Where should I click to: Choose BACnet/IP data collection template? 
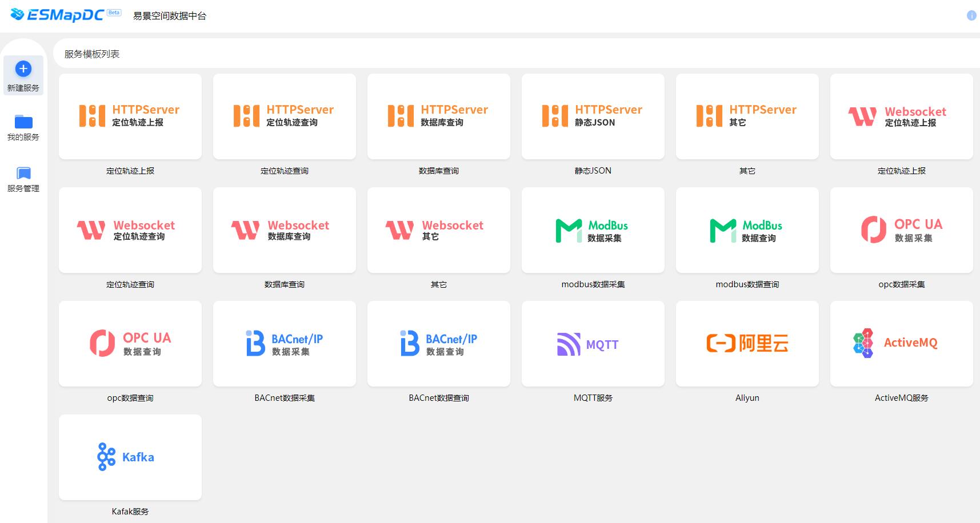tap(285, 344)
